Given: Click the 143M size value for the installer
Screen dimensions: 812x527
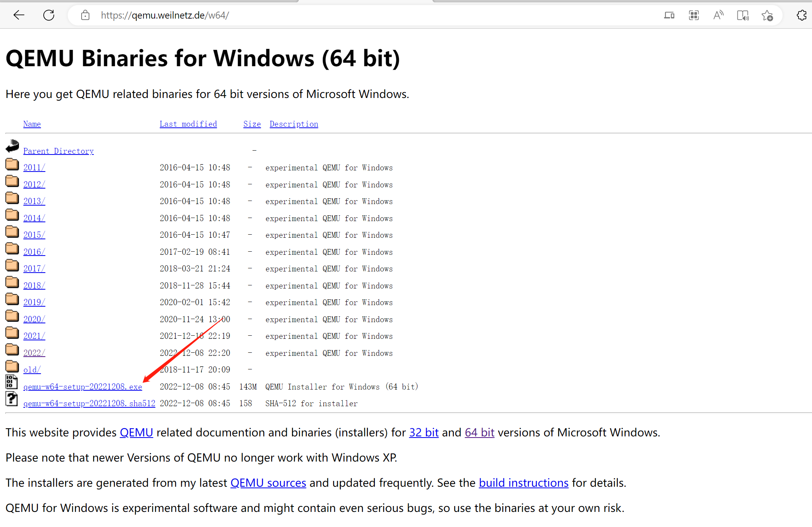Looking at the screenshot, I should pyautogui.click(x=248, y=387).
